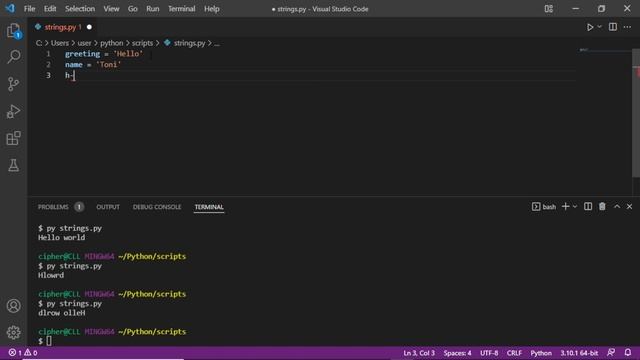Open the Search view in activity bar
Viewport: 640px width, 360px height.
tap(13, 57)
